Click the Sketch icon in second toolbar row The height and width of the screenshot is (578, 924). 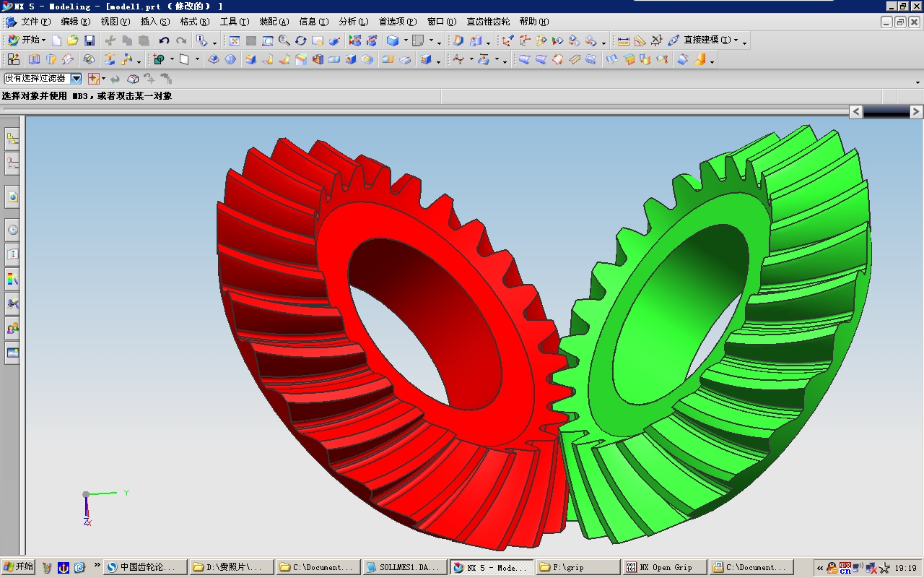click(13, 59)
